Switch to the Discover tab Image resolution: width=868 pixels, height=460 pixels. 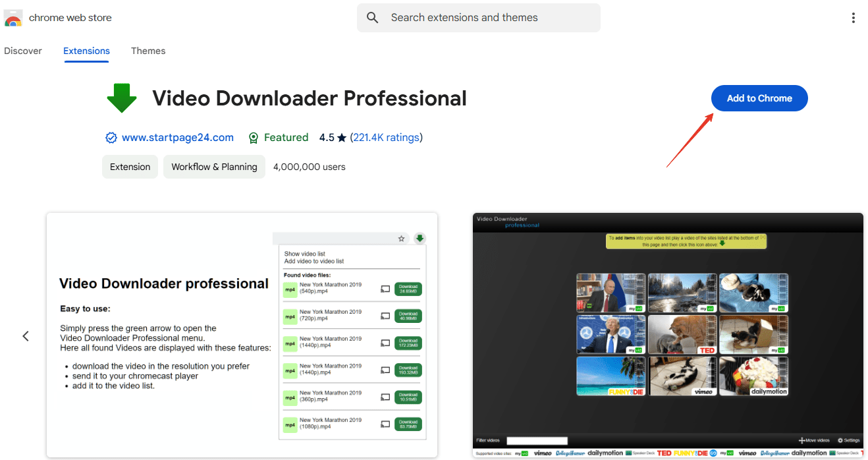[x=23, y=51]
